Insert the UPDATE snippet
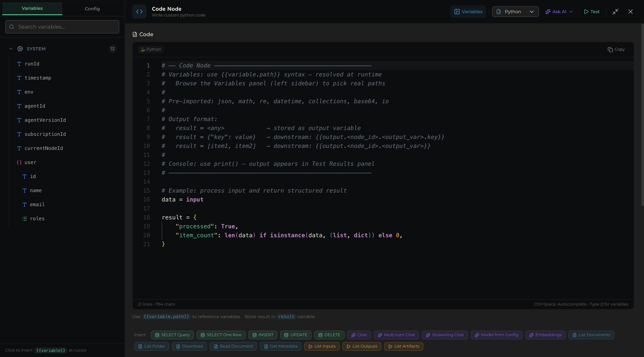This screenshot has width=644, height=357. (x=296, y=335)
